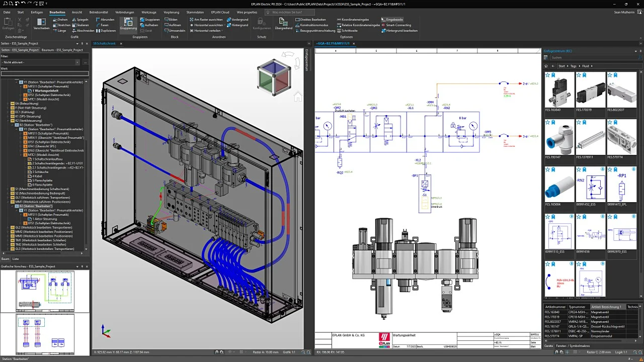Switch to the Bauraum - ESS_Sample_Project tab

[x=62, y=50]
